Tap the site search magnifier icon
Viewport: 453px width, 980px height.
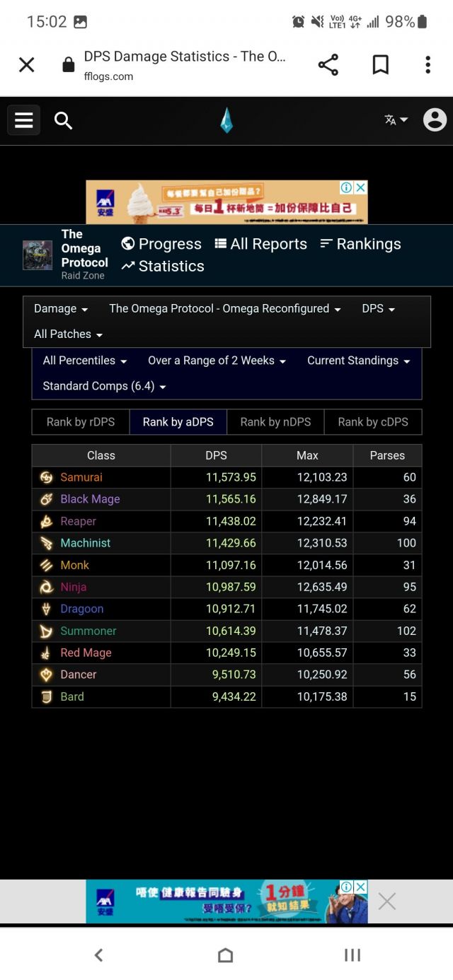point(64,121)
